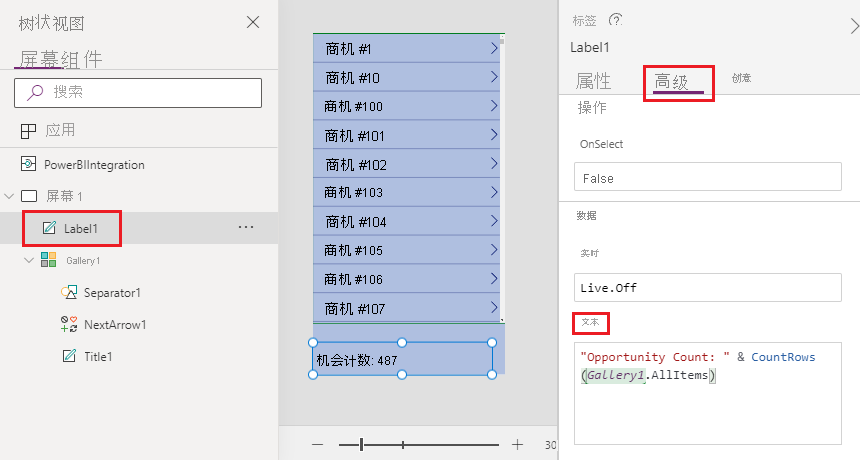Click the arrow on 商机 #105 row
This screenshot has width=860, height=460.
coord(494,250)
